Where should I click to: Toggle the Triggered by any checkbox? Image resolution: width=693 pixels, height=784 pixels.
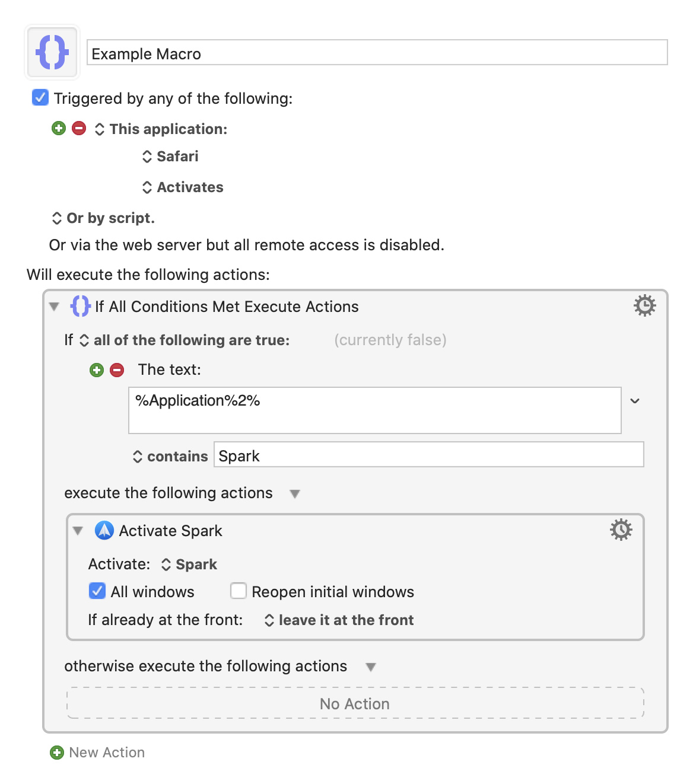[x=40, y=97]
